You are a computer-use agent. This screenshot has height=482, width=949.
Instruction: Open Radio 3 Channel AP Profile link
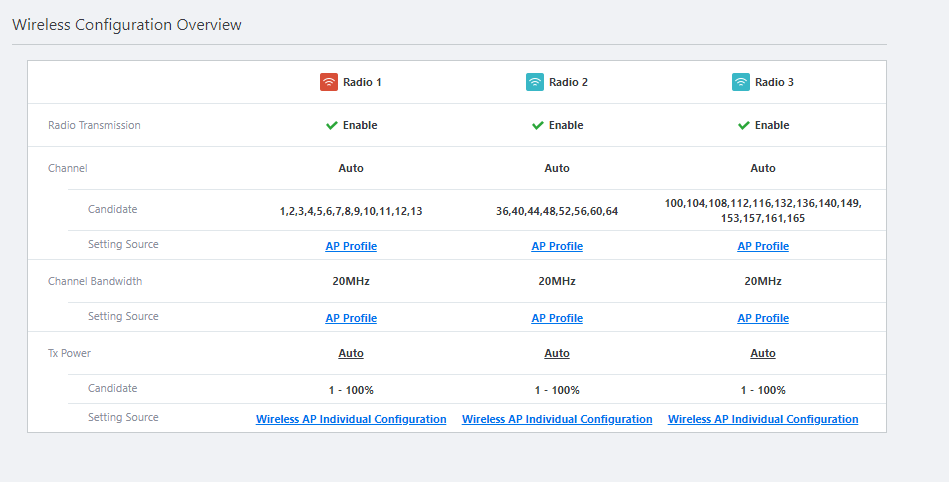[763, 246]
